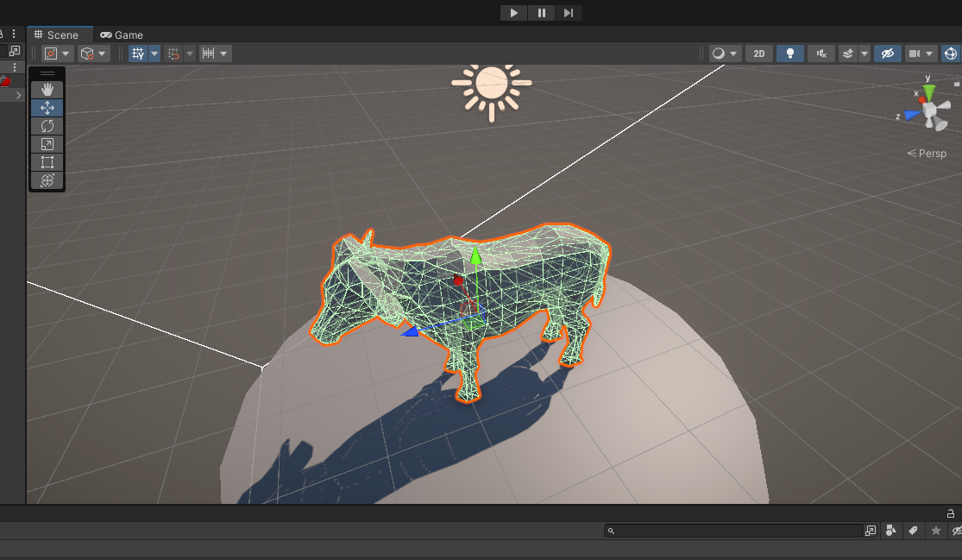Switch to the Game tab
This screenshot has height=560, width=962.
pyautogui.click(x=122, y=35)
